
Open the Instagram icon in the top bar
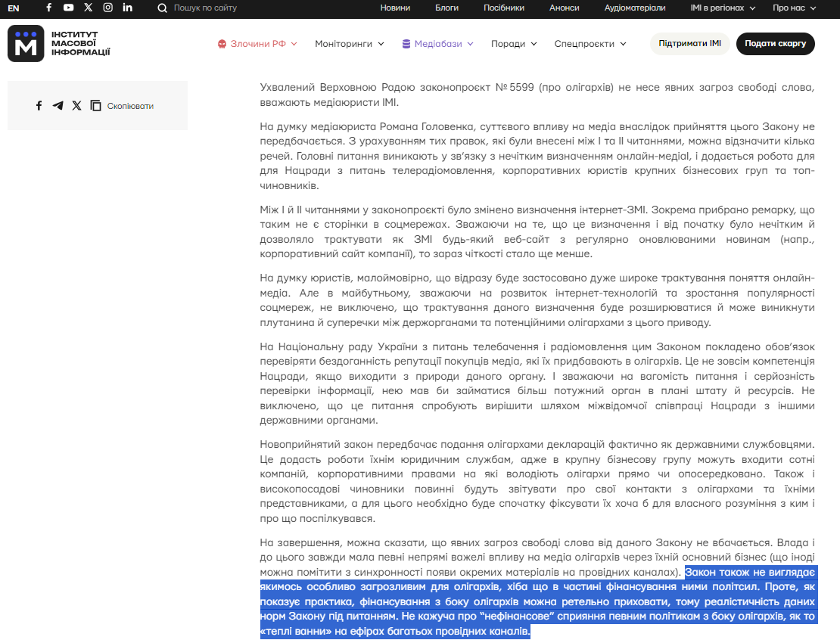click(107, 8)
